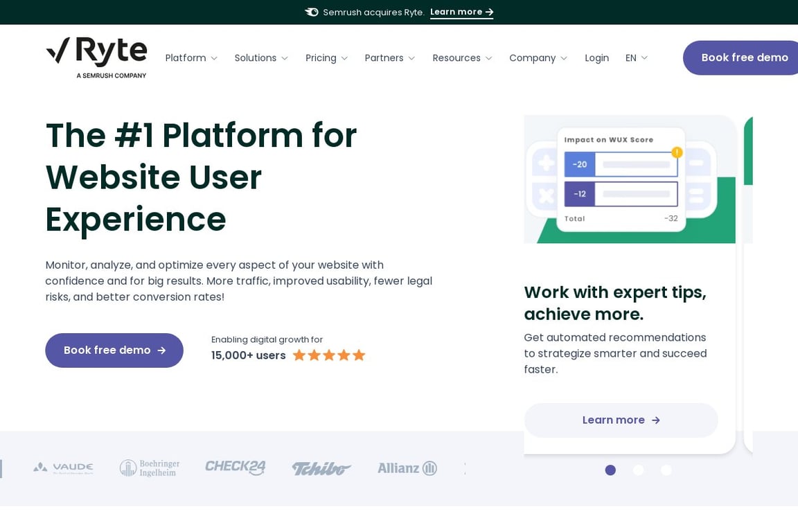The width and height of the screenshot is (798, 532).
Task: Expand the Company chevron arrow
Action: click(x=564, y=59)
